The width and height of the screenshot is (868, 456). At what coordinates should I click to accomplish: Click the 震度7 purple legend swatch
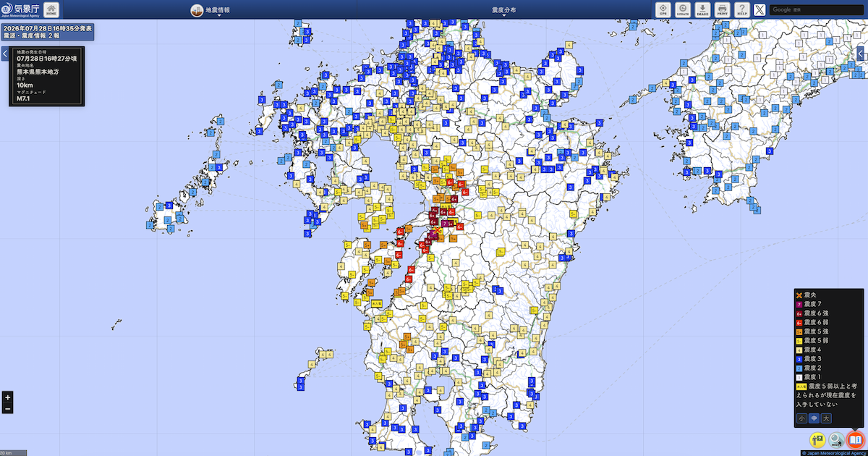click(x=799, y=304)
